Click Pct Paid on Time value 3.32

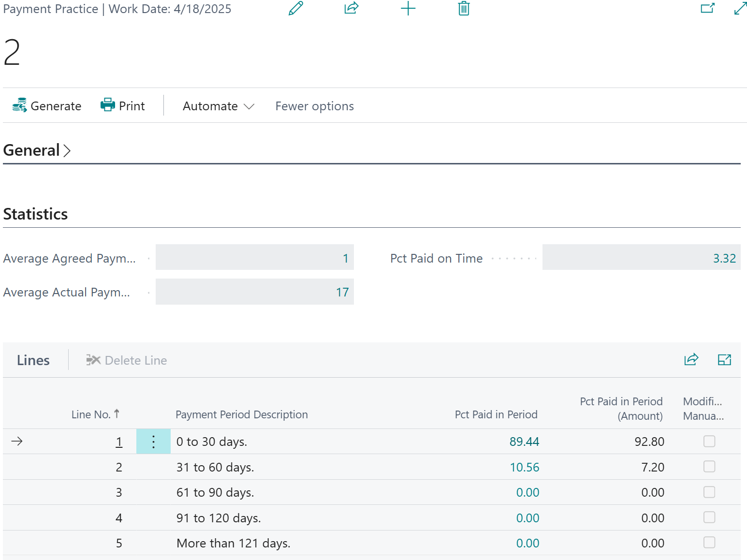click(641, 257)
